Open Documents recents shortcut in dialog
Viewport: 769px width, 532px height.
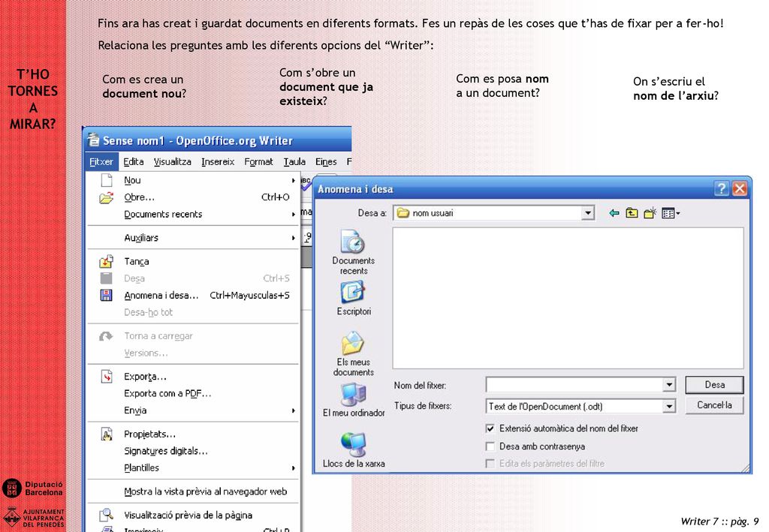click(x=353, y=252)
